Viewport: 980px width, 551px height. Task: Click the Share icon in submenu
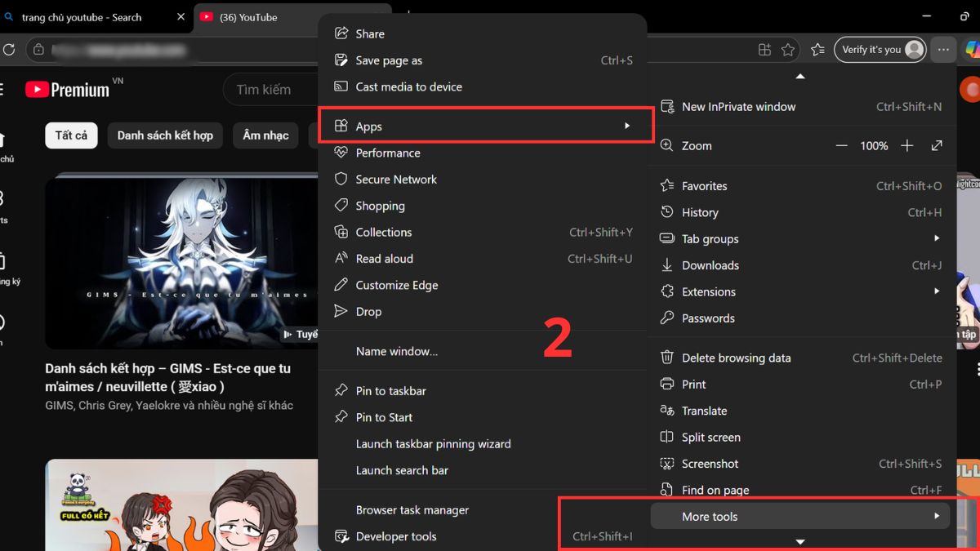(341, 33)
